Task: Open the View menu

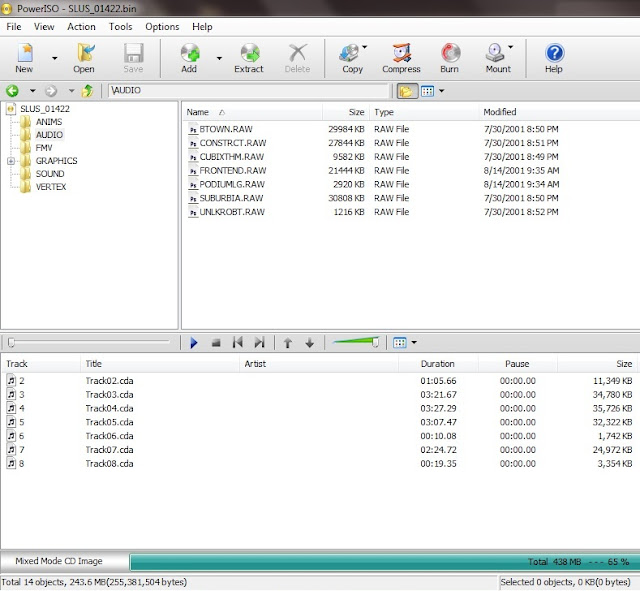Action: [44, 27]
